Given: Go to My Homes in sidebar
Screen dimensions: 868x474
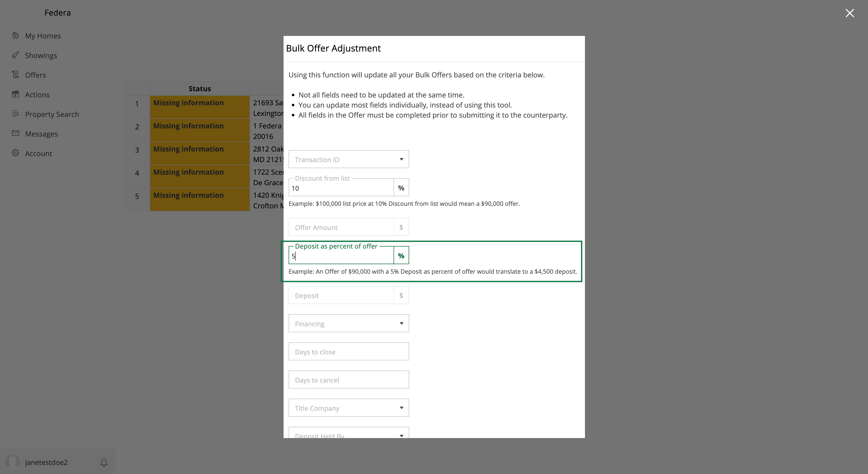Looking at the screenshot, I should coord(43,36).
